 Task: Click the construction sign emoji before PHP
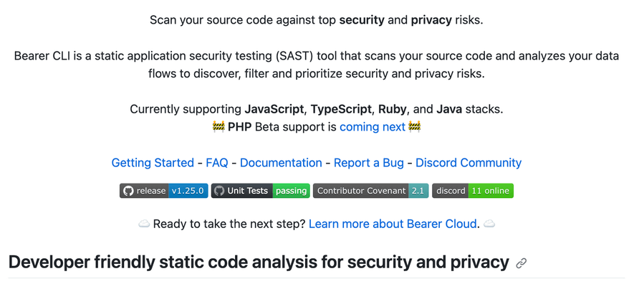coord(218,127)
